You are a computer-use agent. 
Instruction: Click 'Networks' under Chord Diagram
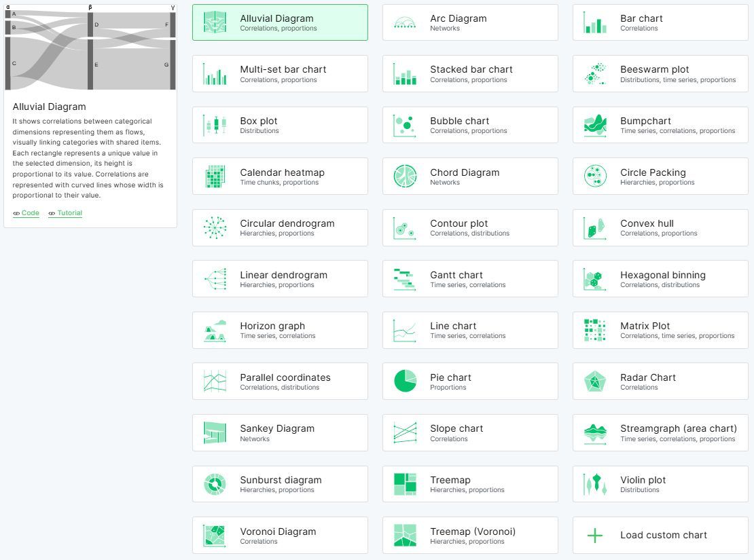pyautogui.click(x=445, y=182)
